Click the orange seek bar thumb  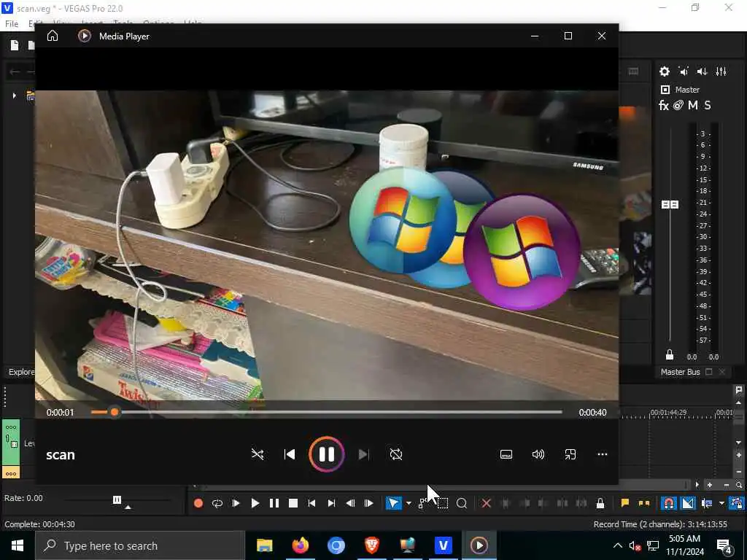pos(115,412)
